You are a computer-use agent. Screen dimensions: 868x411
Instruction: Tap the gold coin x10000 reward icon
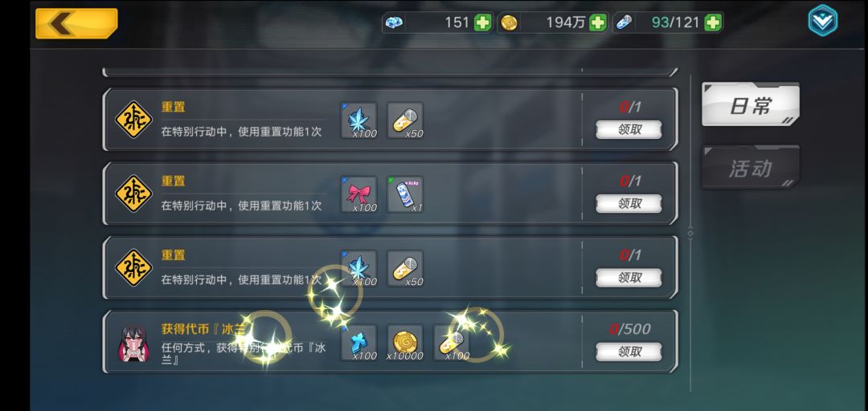[x=404, y=343]
